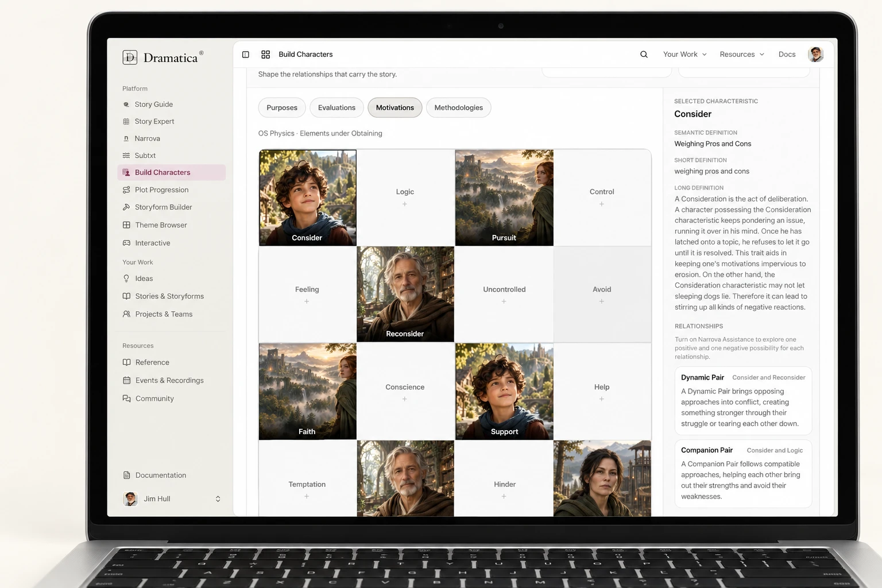Screen dimensions: 882x588
Task: Select the Faith character thumbnail
Action: pyautogui.click(x=308, y=392)
